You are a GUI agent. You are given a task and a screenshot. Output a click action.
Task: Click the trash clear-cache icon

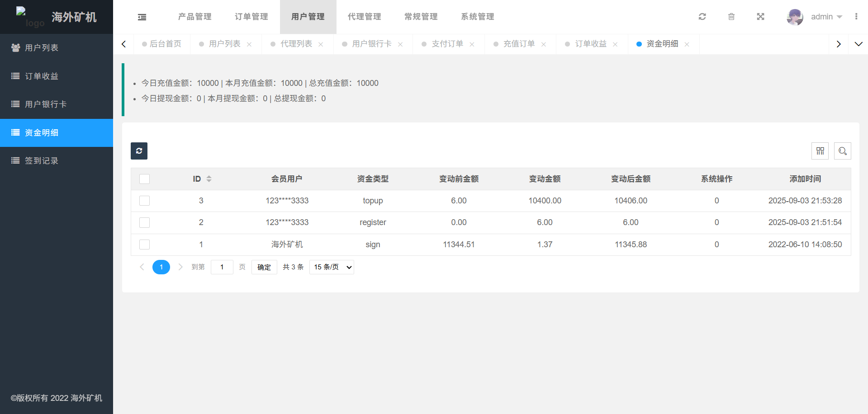(x=731, y=17)
